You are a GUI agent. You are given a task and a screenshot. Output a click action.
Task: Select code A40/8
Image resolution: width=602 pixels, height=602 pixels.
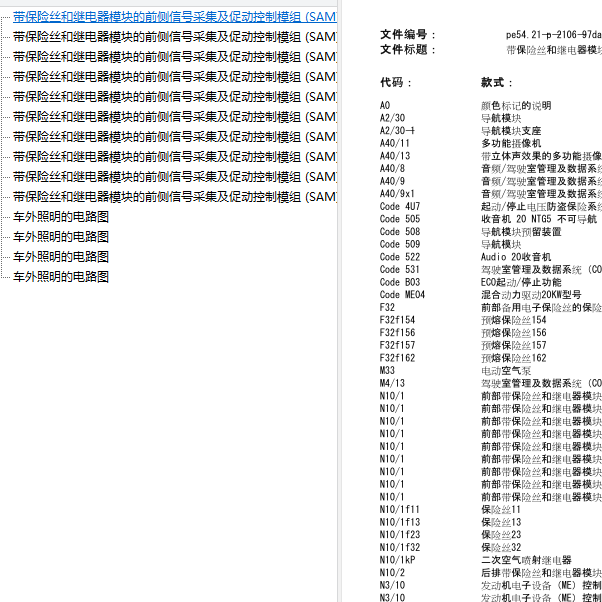click(x=392, y=169)
